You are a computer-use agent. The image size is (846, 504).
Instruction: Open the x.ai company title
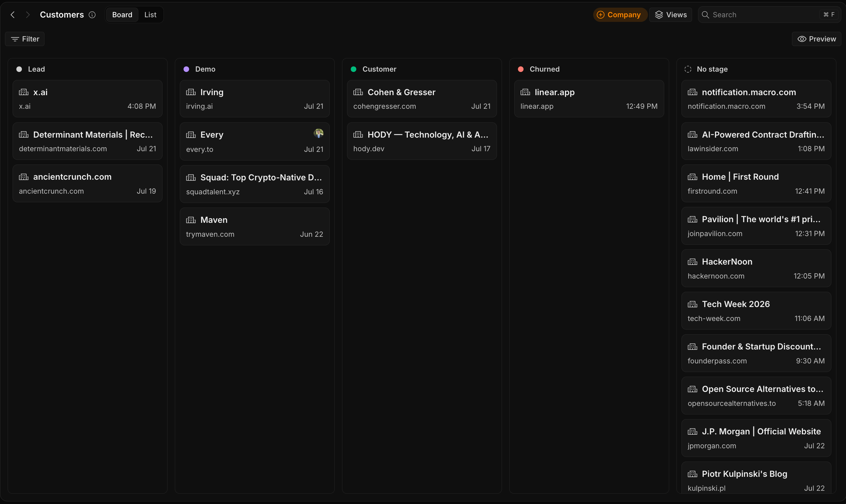[x=40, y=92]
